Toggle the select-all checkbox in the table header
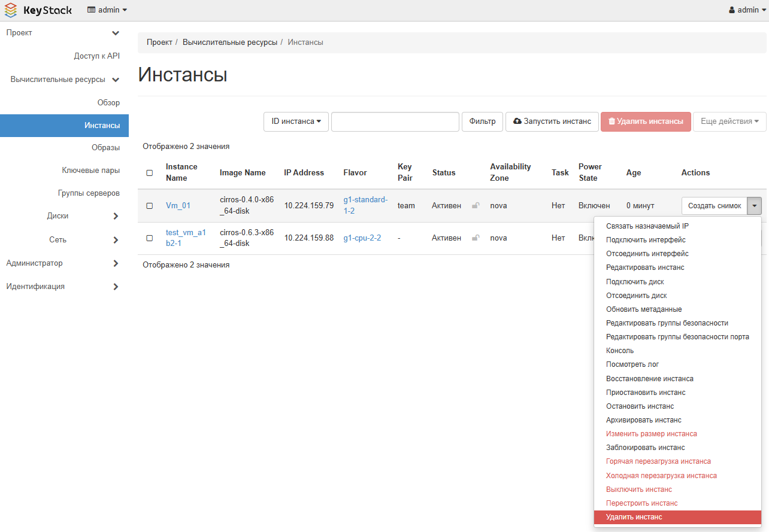Viewport: 769px width, 532px height. click(x=150, y=173)
